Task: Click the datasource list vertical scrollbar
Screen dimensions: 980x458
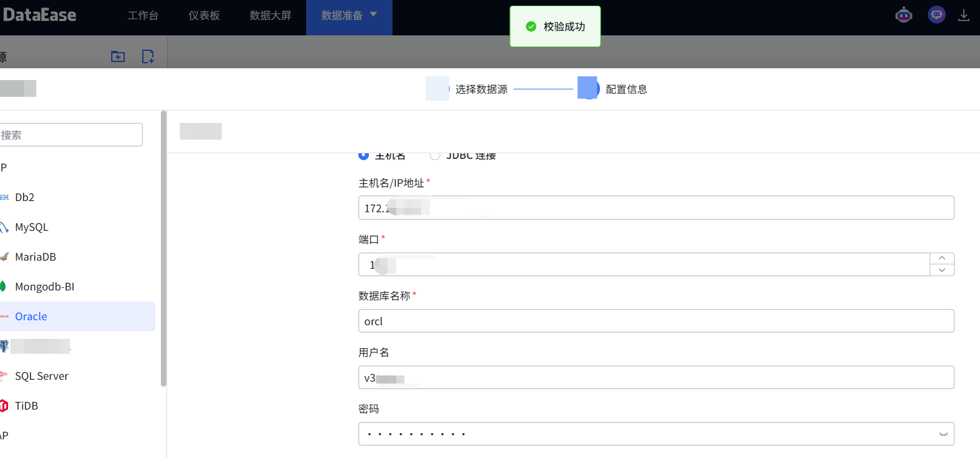Action: (x=163, y=248)
